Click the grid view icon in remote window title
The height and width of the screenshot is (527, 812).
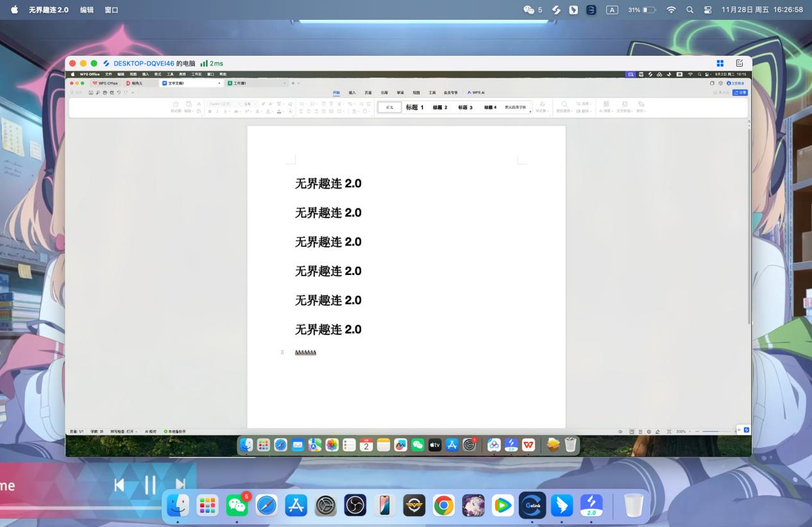click(x=720, y=63)
